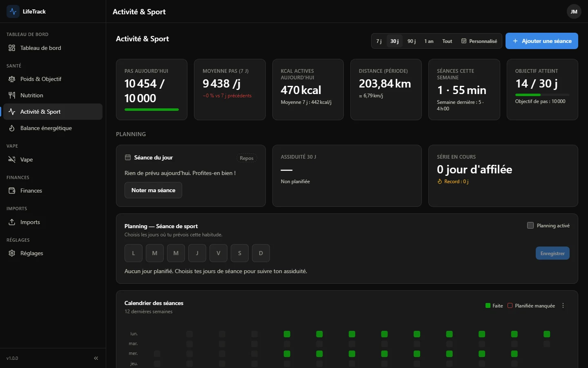Select the 7 j period tab

pos(379,41)
